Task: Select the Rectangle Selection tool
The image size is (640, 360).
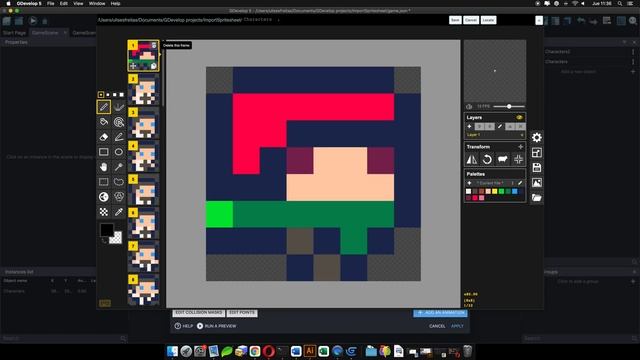Action: coord(104,182)
